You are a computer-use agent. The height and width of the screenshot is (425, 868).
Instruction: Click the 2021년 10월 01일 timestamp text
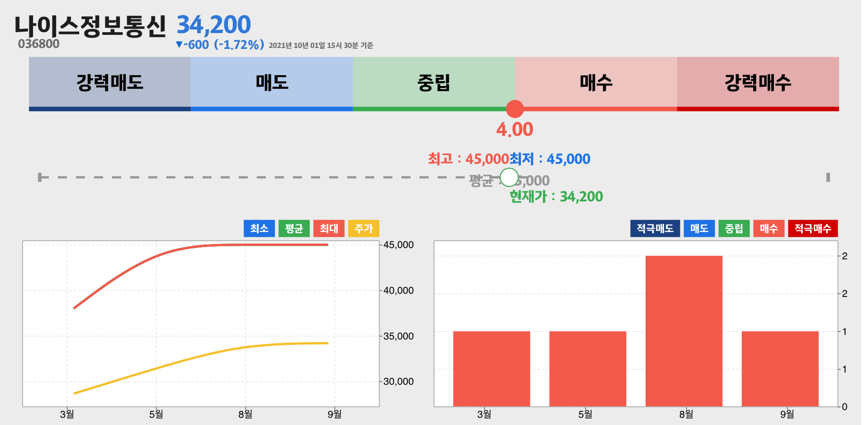[321, 45]
